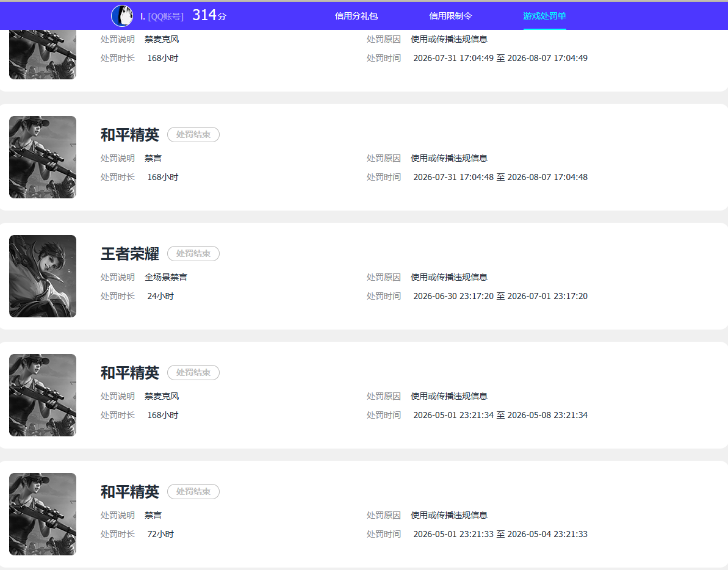Image resolution: width=728 pixels, height=570 pixels.
Task: Click 禁言 in the 17:04:48 record
Action: (153, 158)
